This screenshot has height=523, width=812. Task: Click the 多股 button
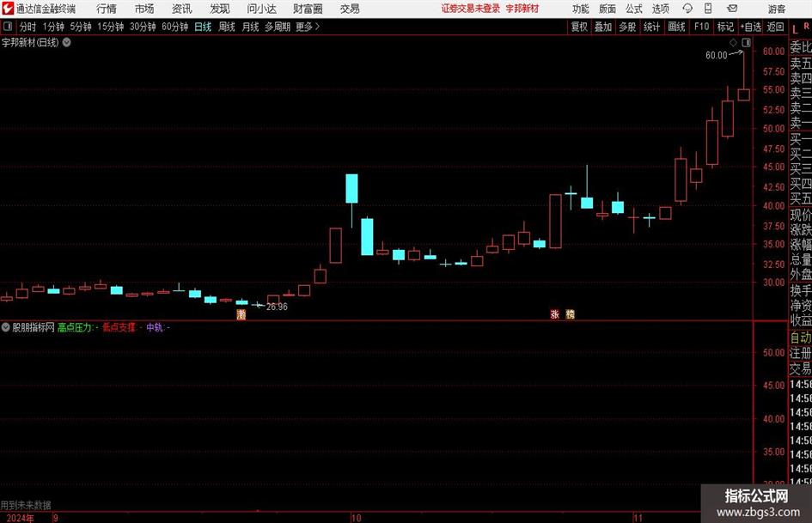(x=627, y=27)
